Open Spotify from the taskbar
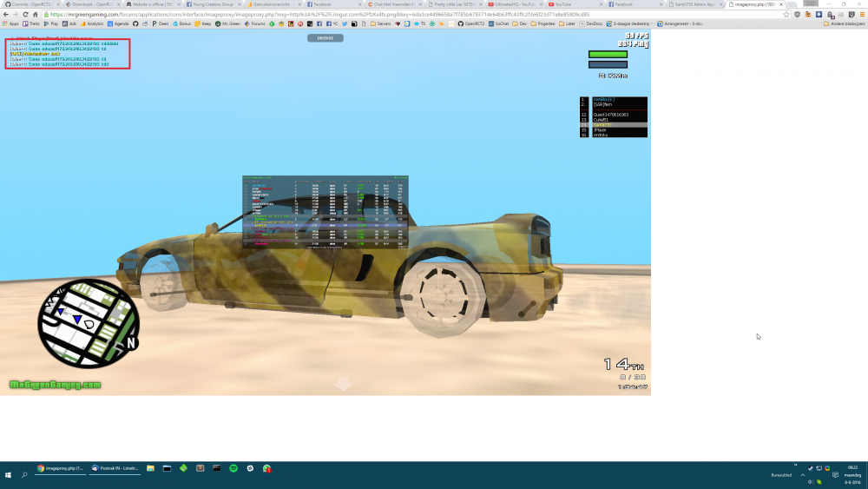The width and height of the screenshot is (868, 489). (233, 468)
